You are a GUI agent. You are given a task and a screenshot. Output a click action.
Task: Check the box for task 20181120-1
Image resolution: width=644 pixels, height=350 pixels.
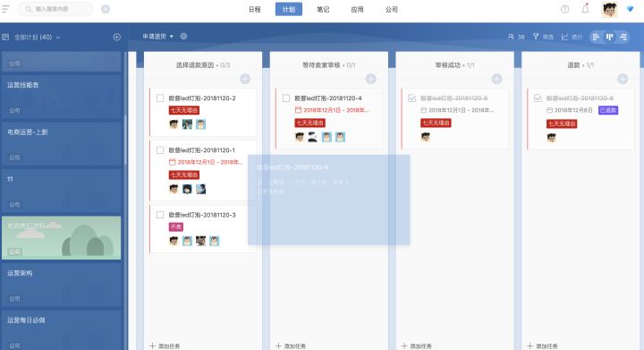[160, 150]
